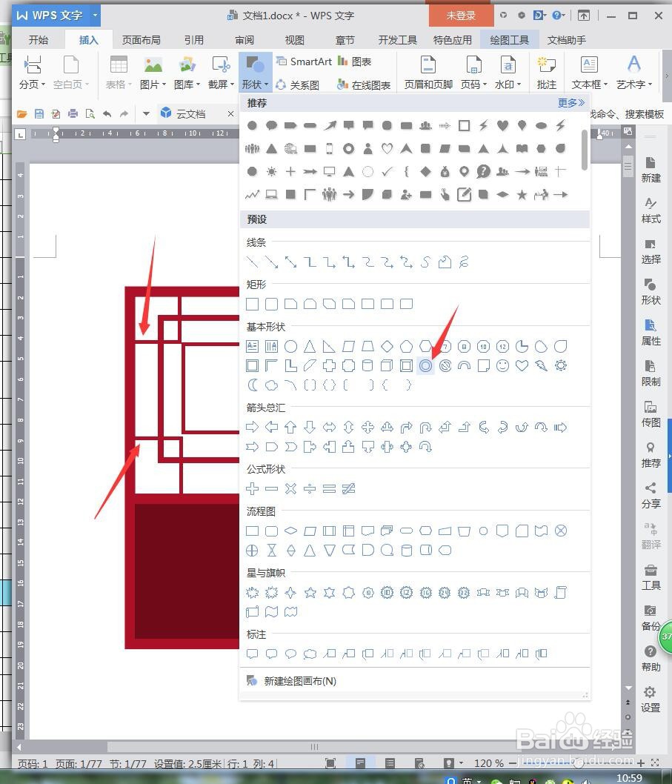Select the sun shape in basic shapes
Viewport: 672px width, 784px height.
pos(561,365)
